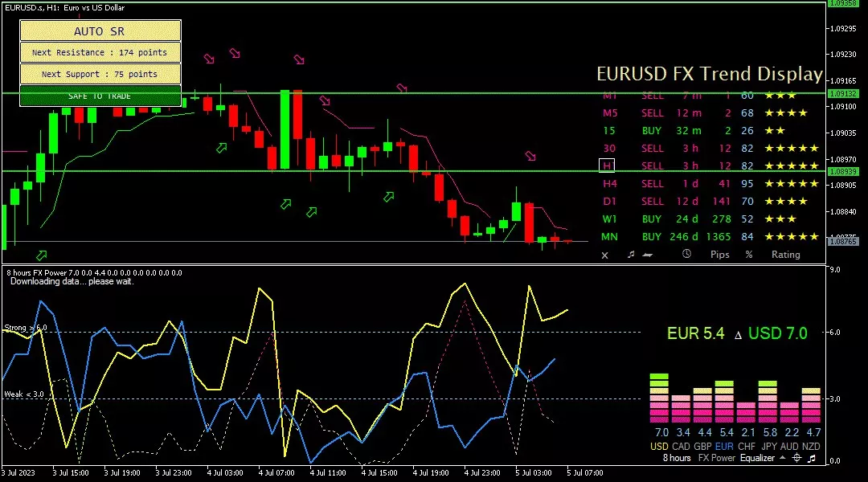Select NZD currency in FX Power
868x482 pixels.
tap(811, 447)
